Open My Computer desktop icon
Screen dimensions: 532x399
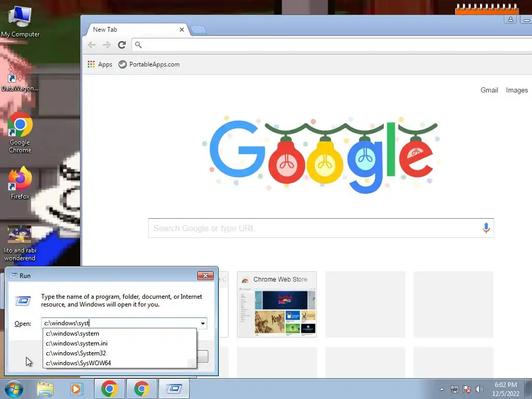(x=20, y=22)
